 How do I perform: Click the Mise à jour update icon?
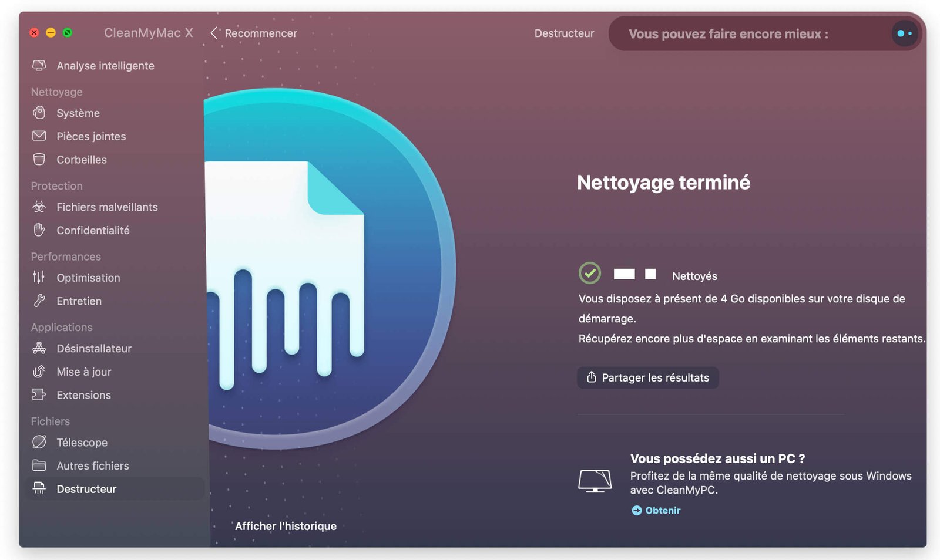point(39,372)
